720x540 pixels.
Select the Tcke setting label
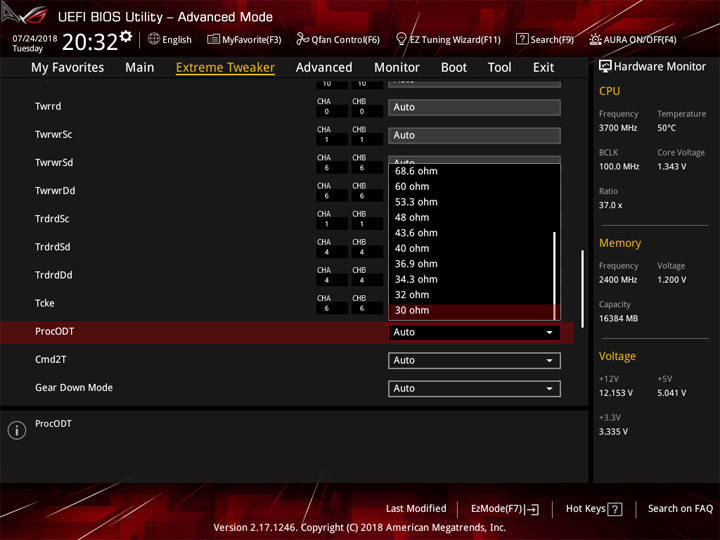(45, 303)
